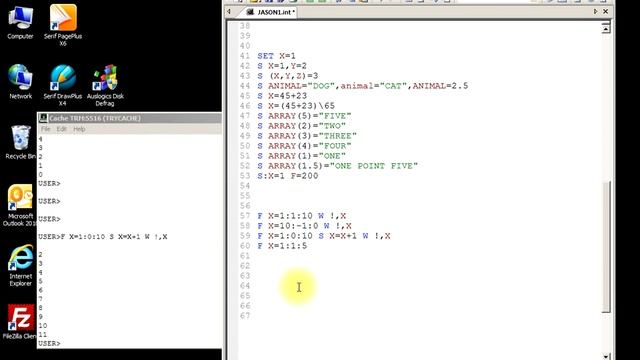Click code line S (X,Y,Z)=3
Viewport: 640px width, 360px height.
point(288,76)
